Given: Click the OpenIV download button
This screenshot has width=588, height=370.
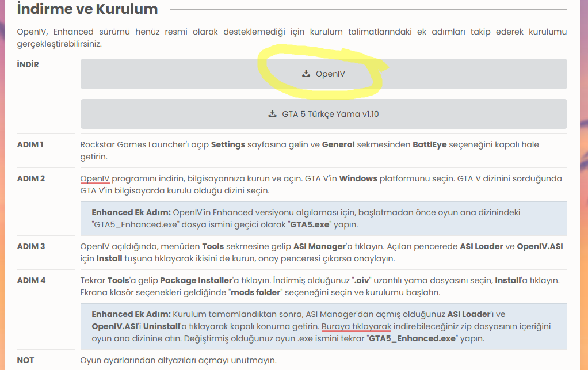Looking at the screenshot, I should (323, 74).
